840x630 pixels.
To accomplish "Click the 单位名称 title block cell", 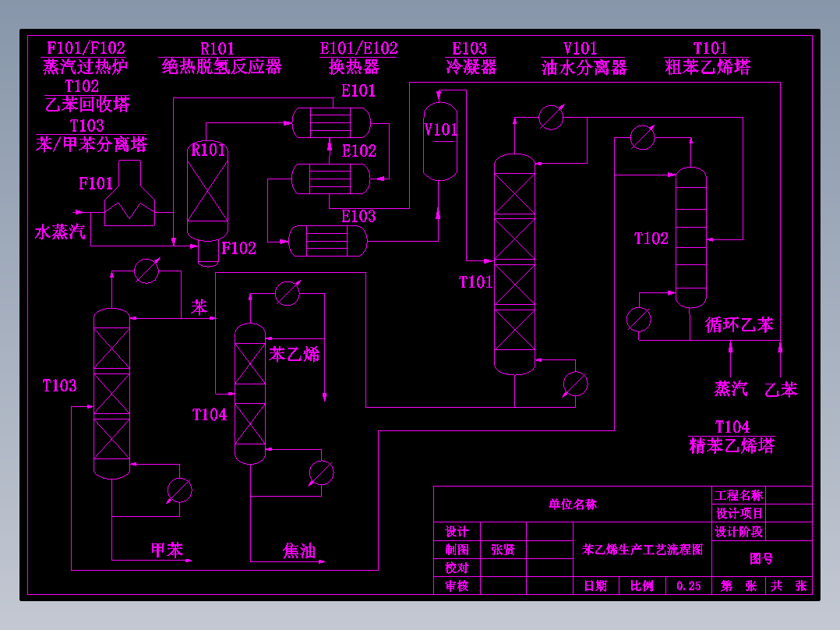I will [x=573, y=504].
